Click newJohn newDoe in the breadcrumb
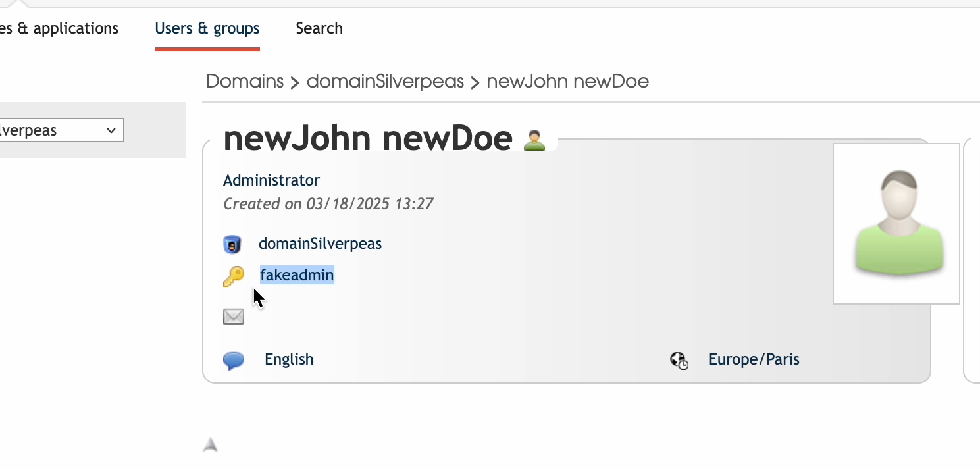980x470 pixels. (x=567, y=82)
